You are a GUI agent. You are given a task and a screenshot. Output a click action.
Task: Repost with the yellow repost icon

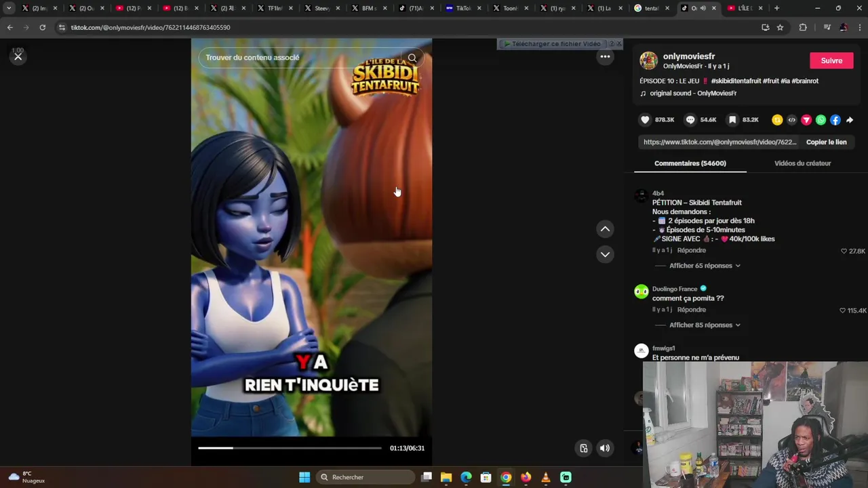click(777, 120)
